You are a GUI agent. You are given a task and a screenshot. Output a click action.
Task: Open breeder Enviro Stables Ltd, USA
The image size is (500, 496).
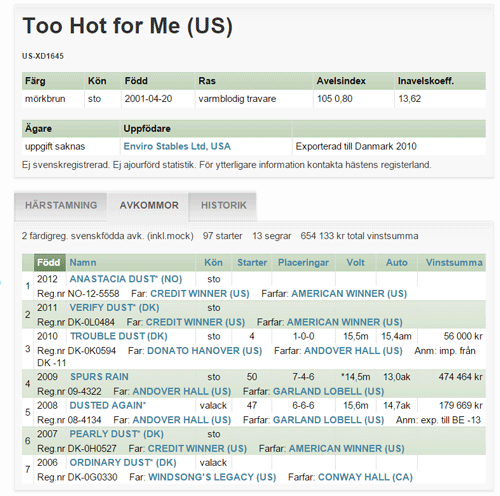coord(177,146)
